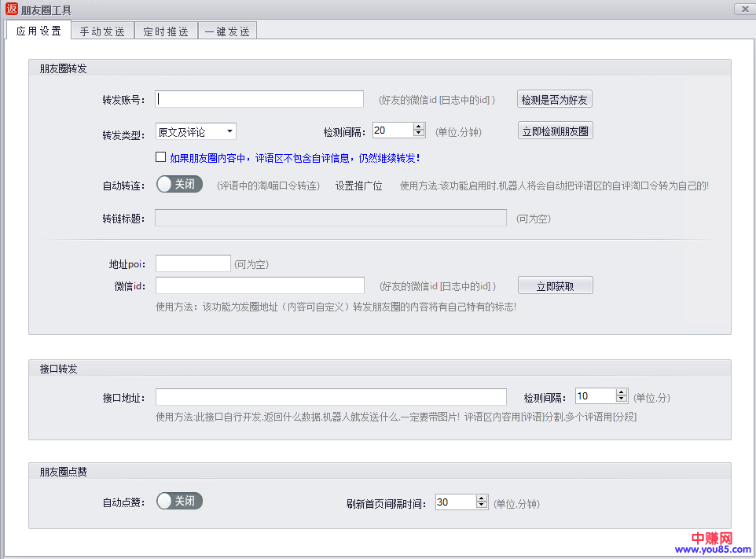This screenshot has width=756, height=559.
Task: Close the 朋友圈工具 window
Action: tap(743, 9)
